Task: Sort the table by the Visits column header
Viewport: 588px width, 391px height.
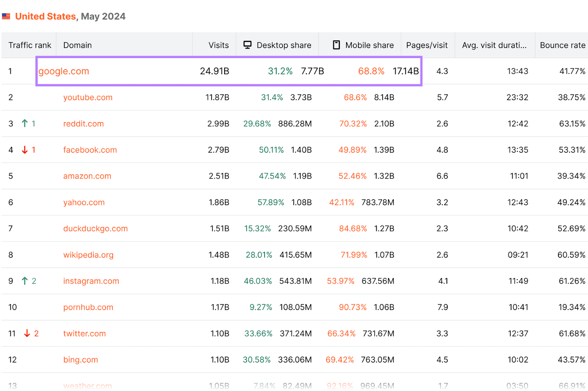Action: 218,45
